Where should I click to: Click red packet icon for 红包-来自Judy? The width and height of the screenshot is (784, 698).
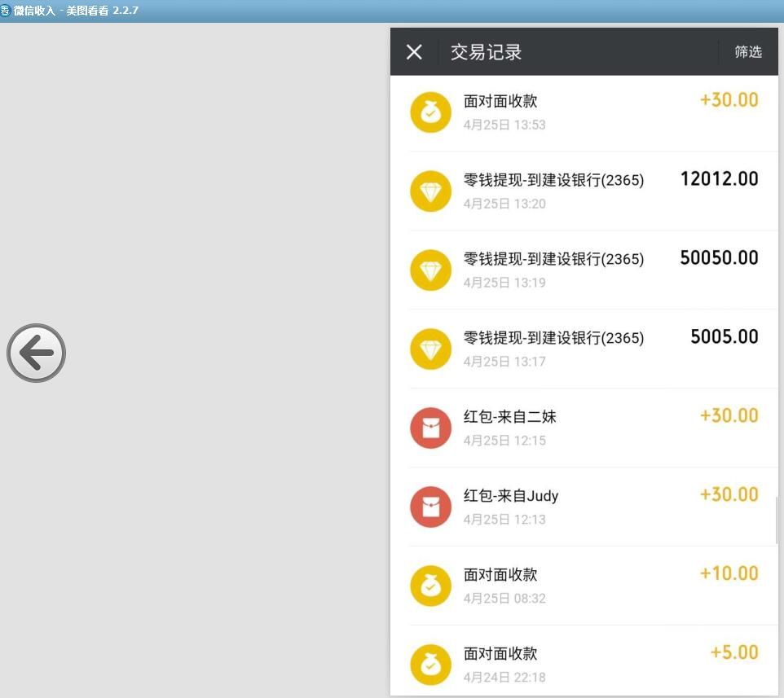(x=430, y=507)
